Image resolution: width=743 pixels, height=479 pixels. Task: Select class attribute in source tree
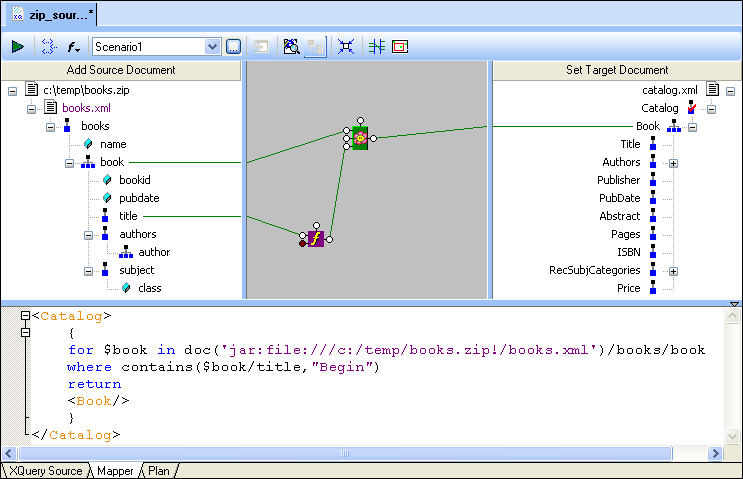pyautogui.click(x=150, y=288)
